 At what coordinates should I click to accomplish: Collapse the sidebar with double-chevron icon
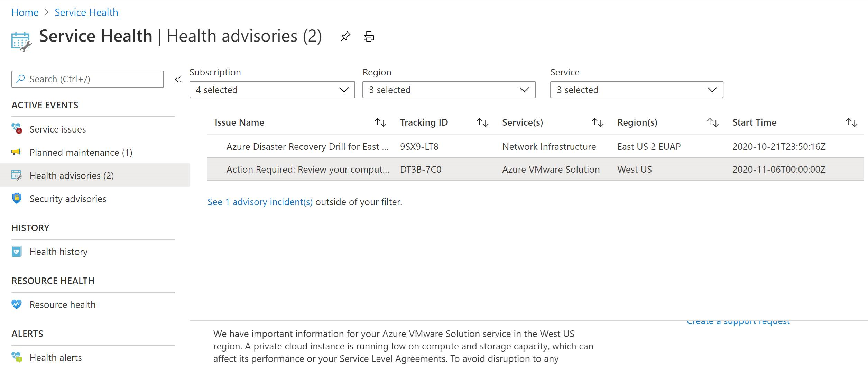(x=178, y=80)
